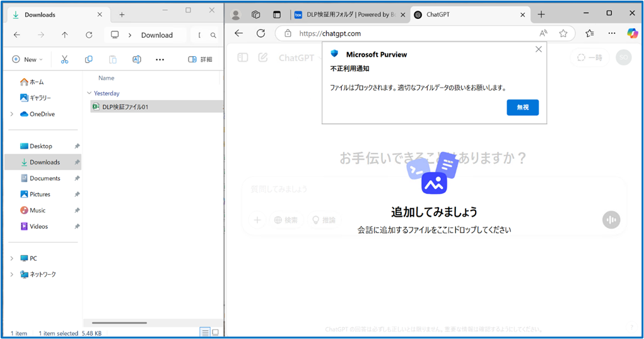Close the Microsoft Purview notification

click(x=539, y=49)
